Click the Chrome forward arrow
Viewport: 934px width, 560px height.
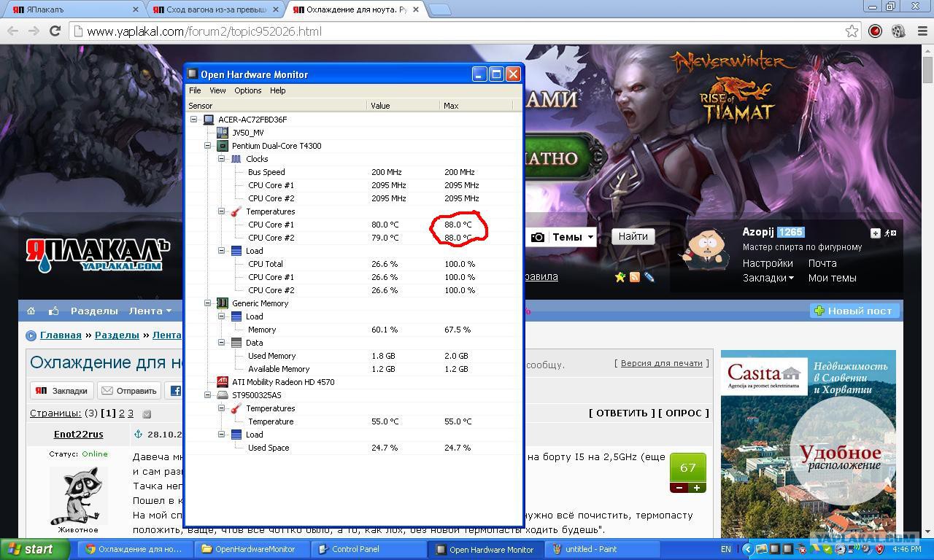[x=34, y=31]
